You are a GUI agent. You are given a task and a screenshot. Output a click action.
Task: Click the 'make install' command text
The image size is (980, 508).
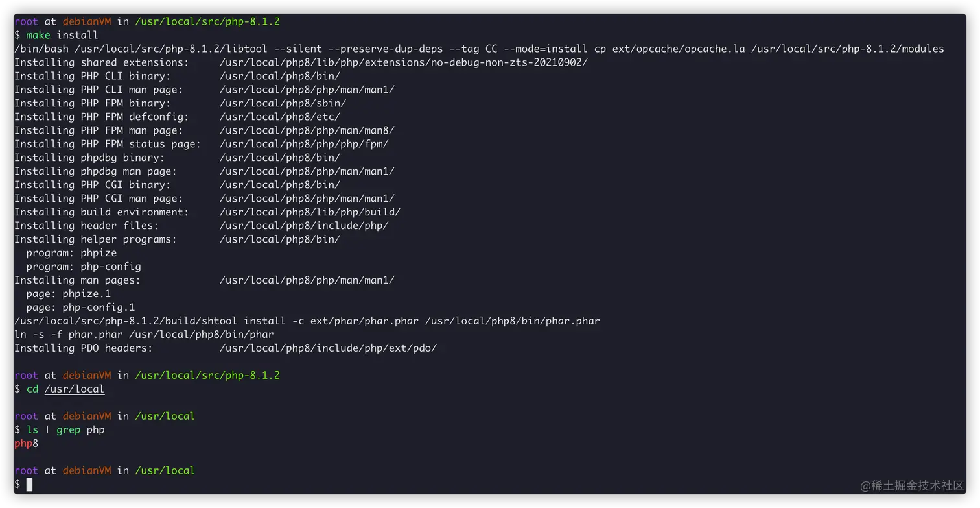[62, 35]
